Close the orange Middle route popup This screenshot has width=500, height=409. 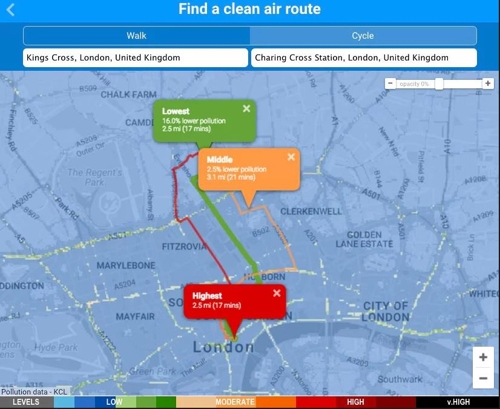tap(291, 157)
